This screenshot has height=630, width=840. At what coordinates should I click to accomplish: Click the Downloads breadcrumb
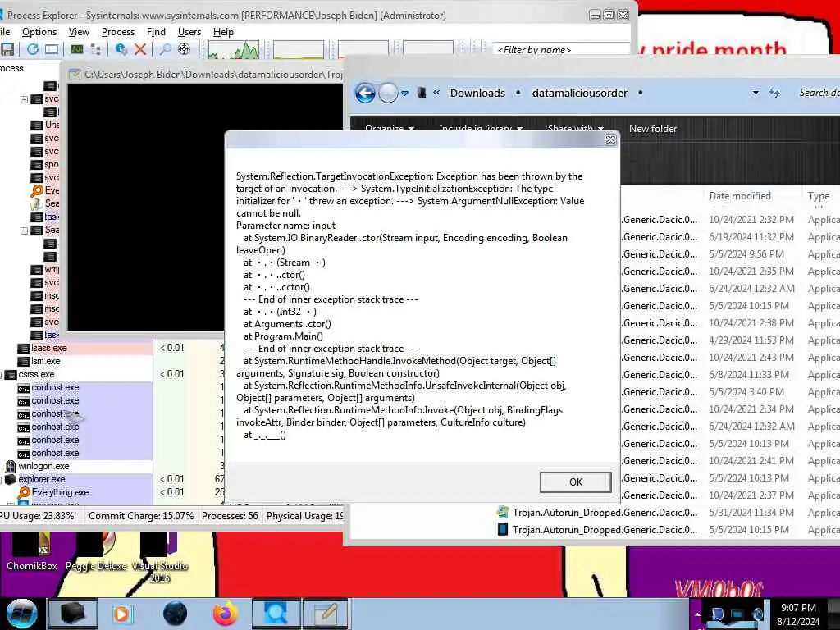(477, 93)
